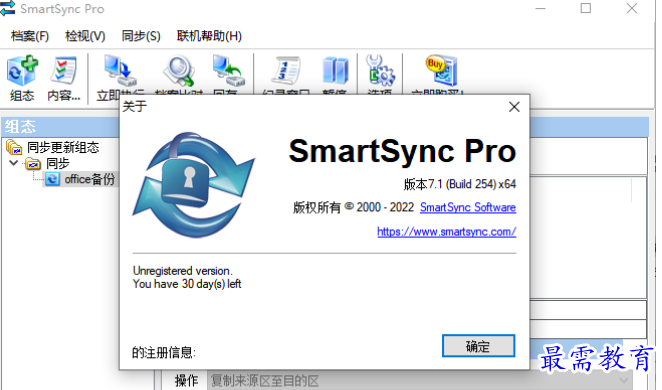Open the 档案(F) menu
Viewport: 662px width, 390px height.
[x=30, y=36]
